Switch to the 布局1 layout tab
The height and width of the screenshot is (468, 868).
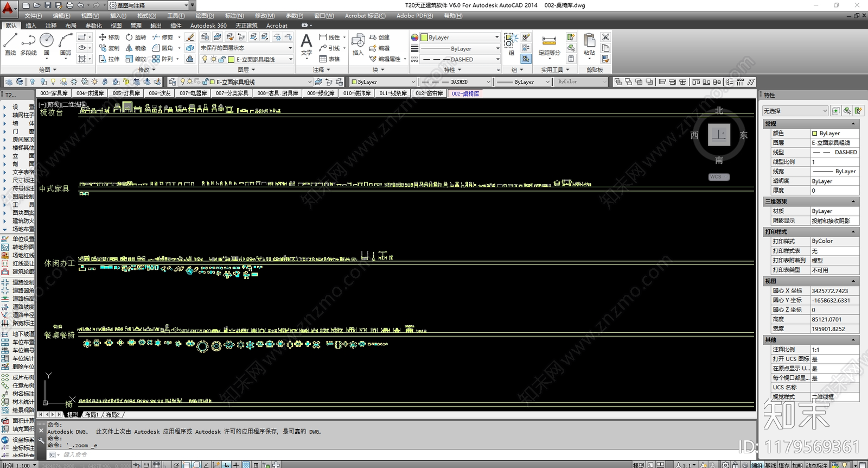coord(92,415)
